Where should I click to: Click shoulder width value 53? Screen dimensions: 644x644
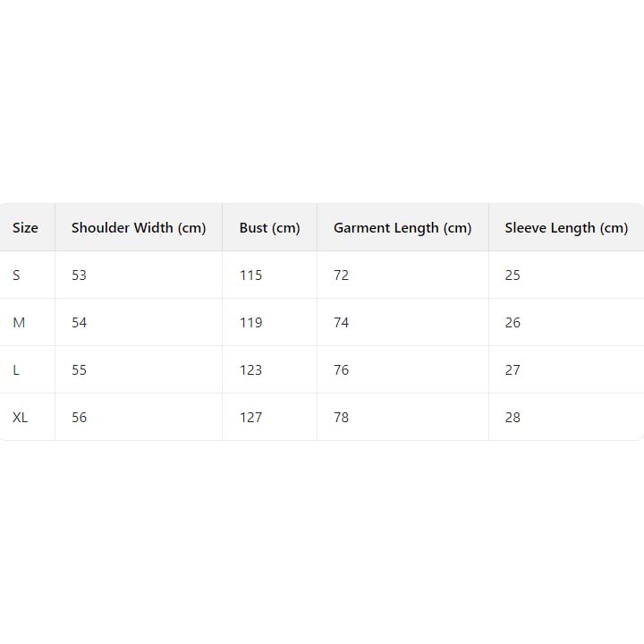pos(79,275)
